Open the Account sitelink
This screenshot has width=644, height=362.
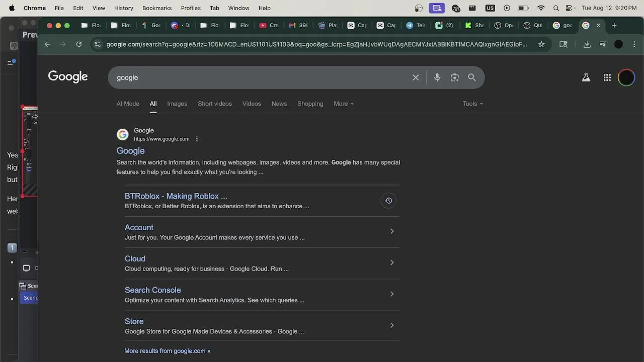pos(139,227)
